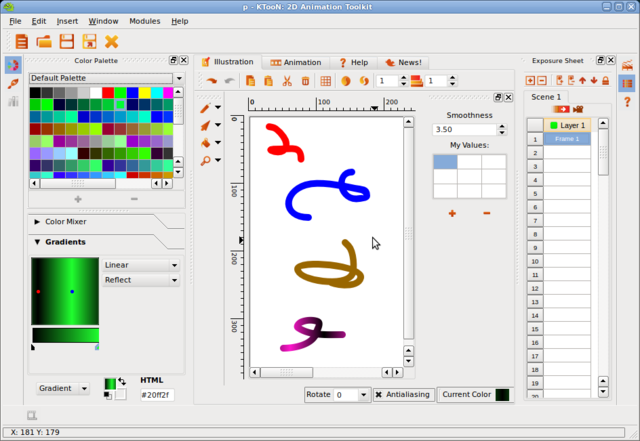Open the Rotate angle dropdown
Viewport: 640px width, 441px height.
point(363,395)
